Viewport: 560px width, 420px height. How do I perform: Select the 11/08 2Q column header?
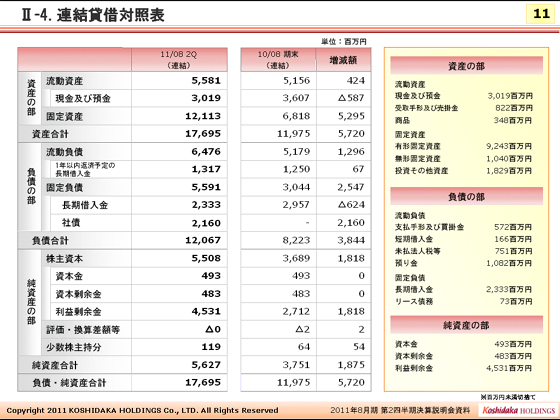click(179, 60)
